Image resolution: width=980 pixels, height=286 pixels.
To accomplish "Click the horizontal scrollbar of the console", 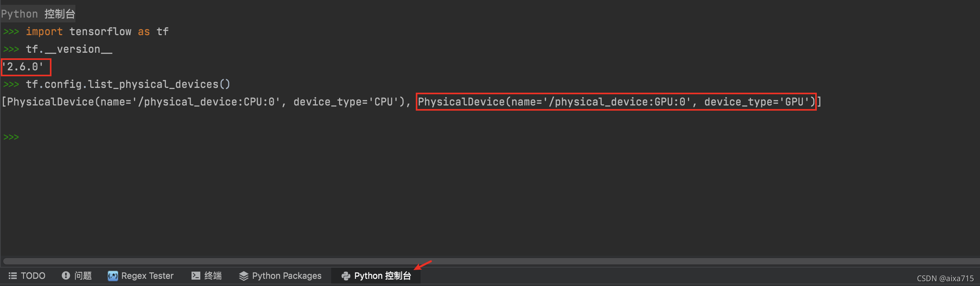I will click(x=491, y=261).
